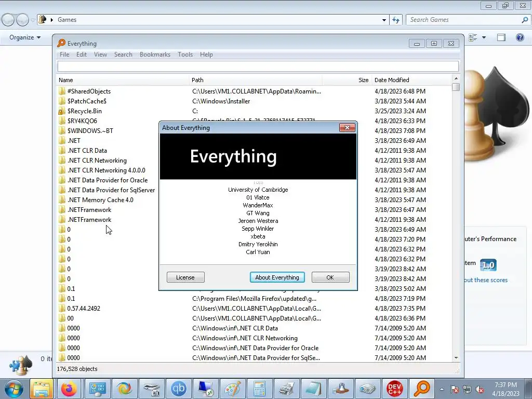Screen dimensions: 532x399
Task: Open the Bookmarks menu in Everything
Action: tap(155, 54)
